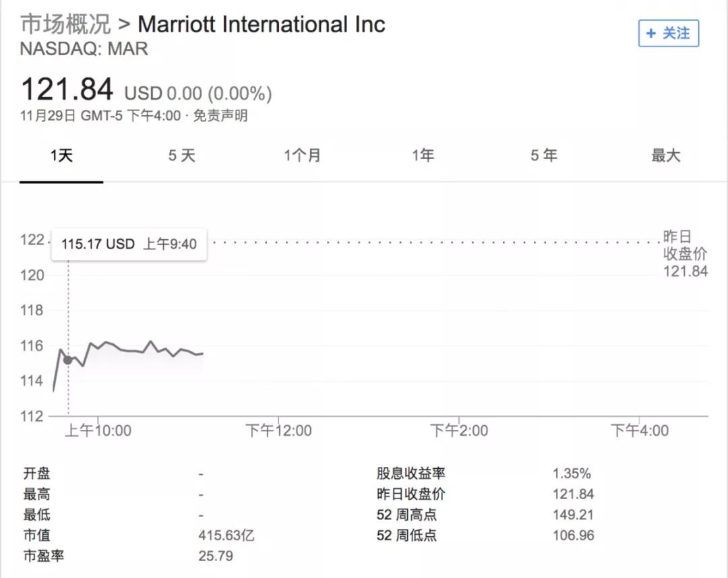The image size is (728, 578).
Task: Click the plus icon in 关注 button
Action: tap(651, 34)
